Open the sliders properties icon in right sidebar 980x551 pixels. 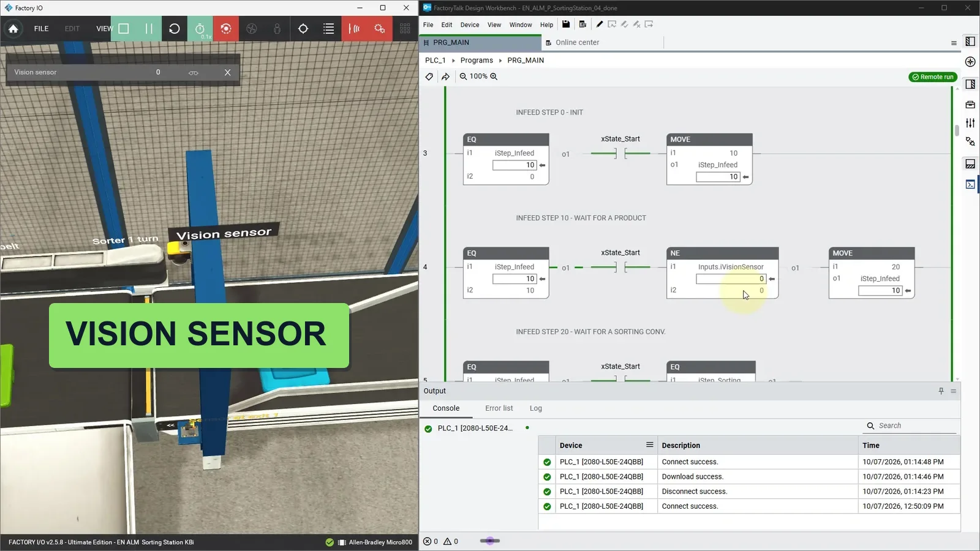coord(970,123)
